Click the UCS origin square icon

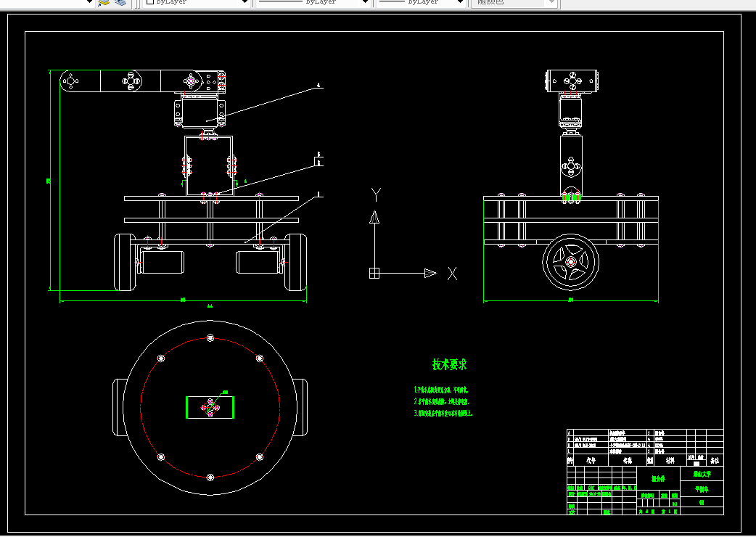(x=374, y=274)
